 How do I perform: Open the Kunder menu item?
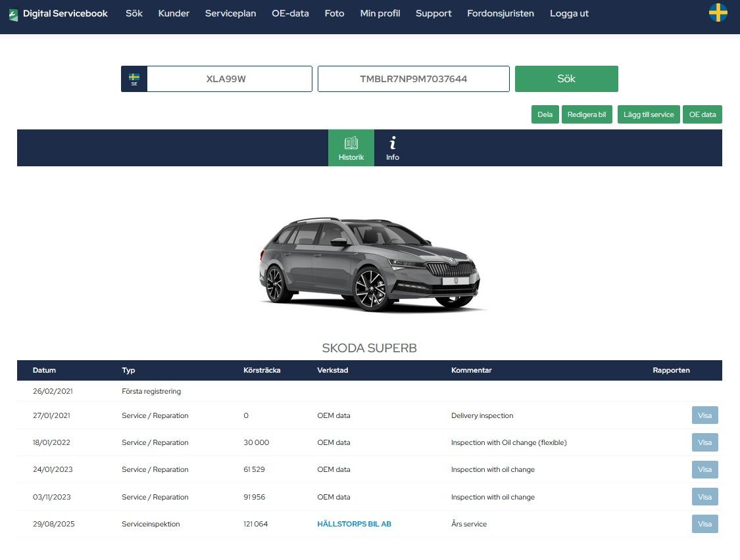[174, 13]
